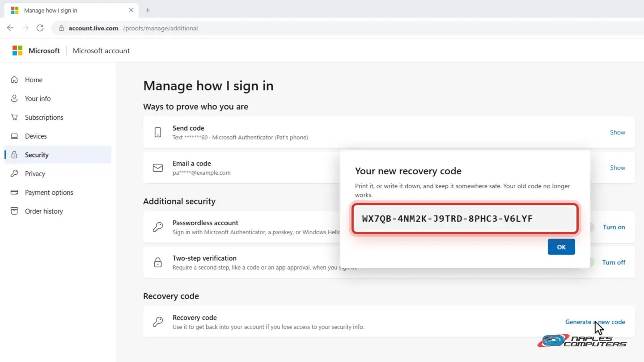The image size is (644, 362).
Task: Click the site lock icon in address bar
Action: [x=61, y=28]
